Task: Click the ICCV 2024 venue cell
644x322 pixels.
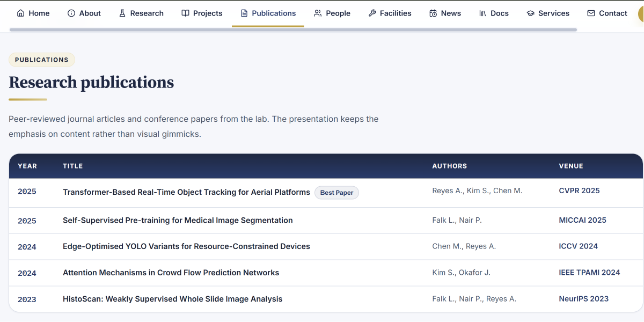Action: tap(578, 246)
